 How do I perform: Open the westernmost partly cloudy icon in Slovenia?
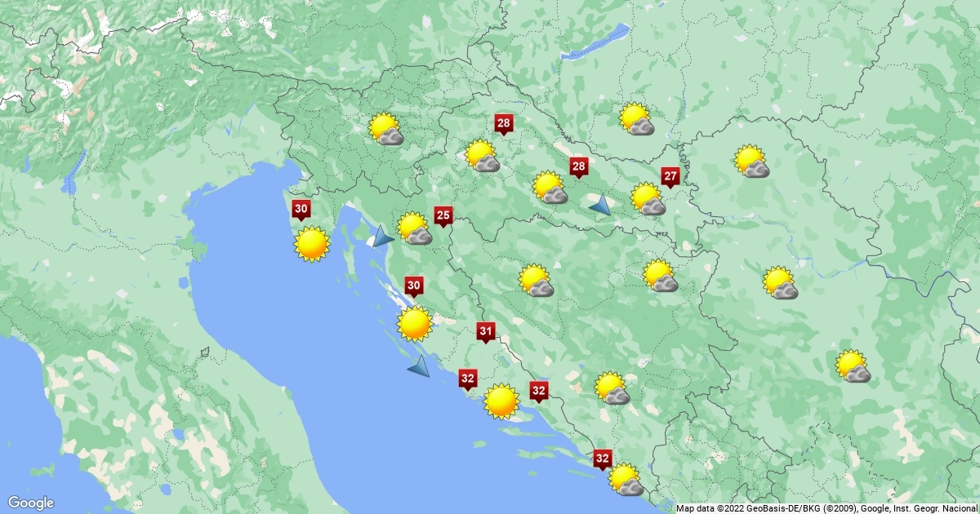pos(385,130)
